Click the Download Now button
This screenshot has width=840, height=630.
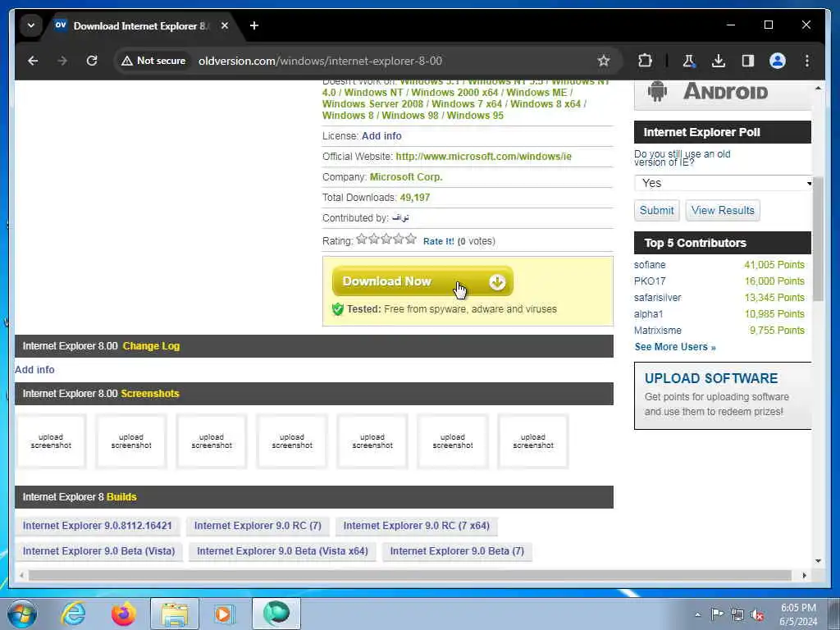(x=422, y=281)
